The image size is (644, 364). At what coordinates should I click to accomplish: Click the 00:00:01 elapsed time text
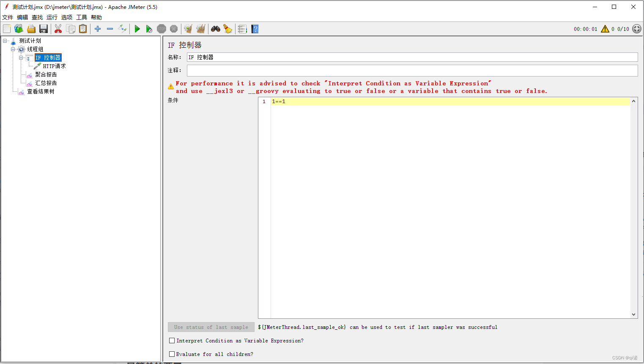coord(586,29)
